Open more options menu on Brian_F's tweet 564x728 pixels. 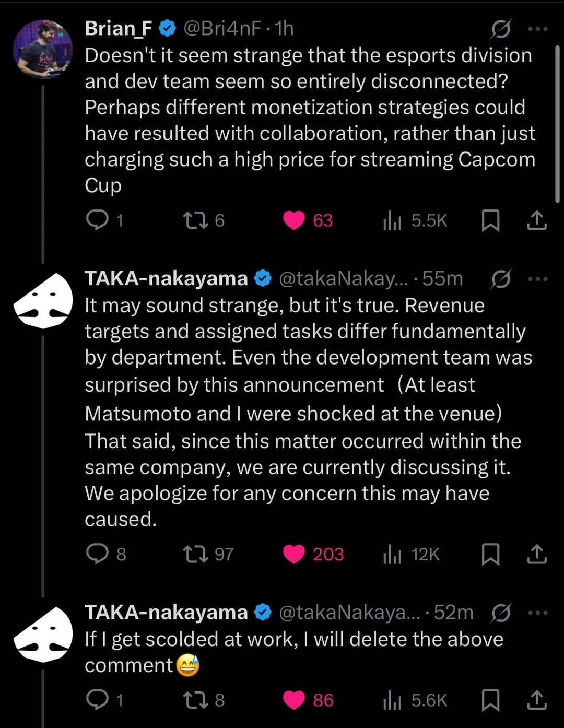tap(537, 29)
